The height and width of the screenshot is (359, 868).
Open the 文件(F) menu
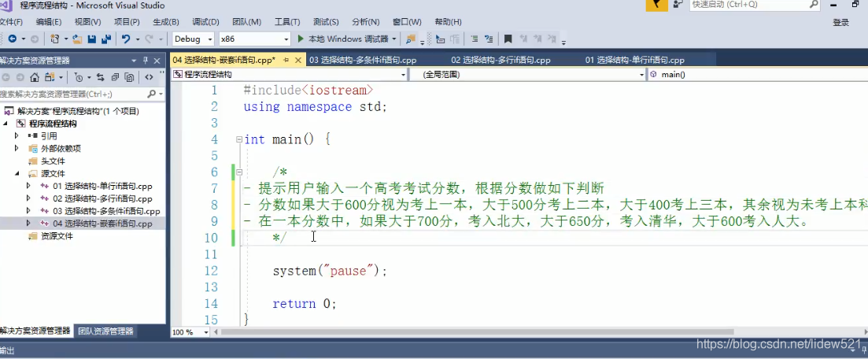point(10,22)
